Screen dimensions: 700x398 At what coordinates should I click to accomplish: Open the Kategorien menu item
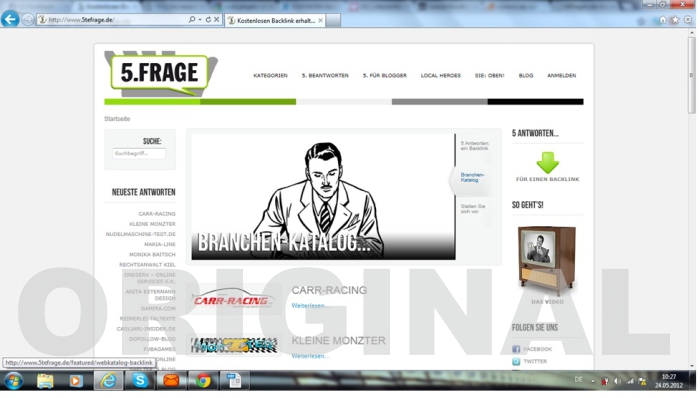[270, 75]
